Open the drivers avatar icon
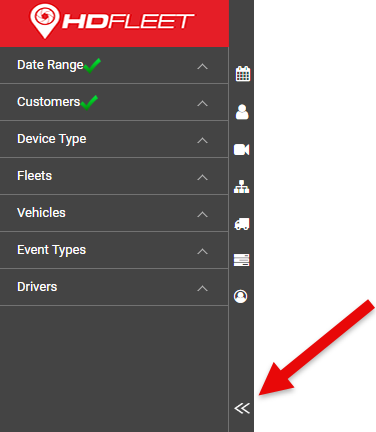Screen dimensions: 376x432 tap(241, 296)
